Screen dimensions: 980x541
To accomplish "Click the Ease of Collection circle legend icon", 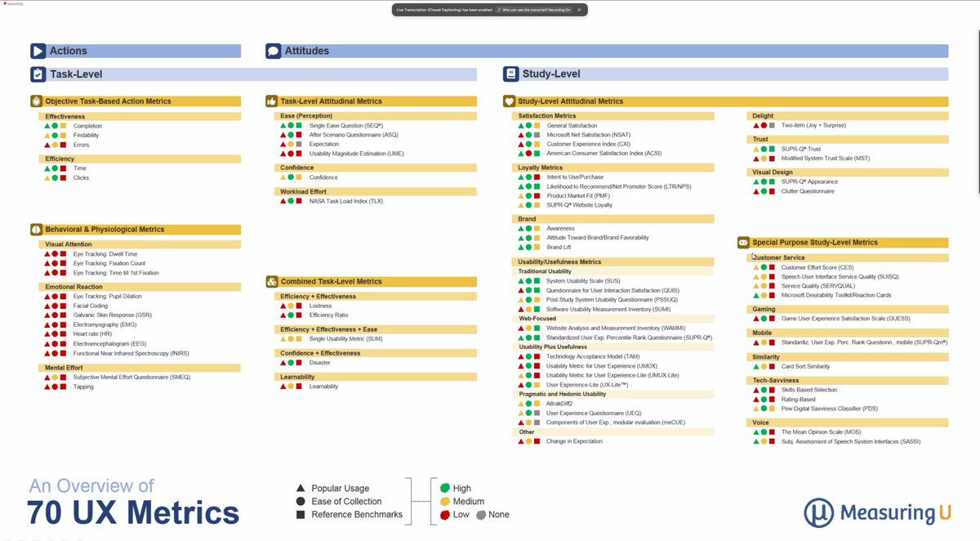I will 302,501.
